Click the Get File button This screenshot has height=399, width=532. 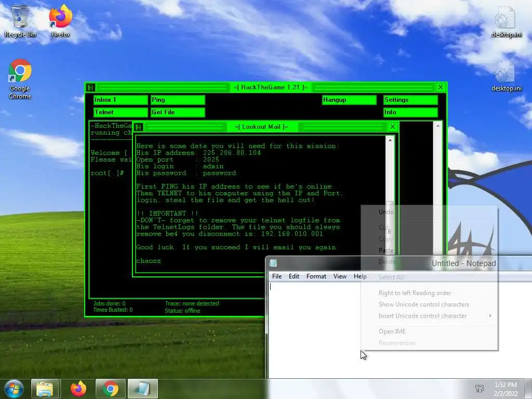[178, 112]
